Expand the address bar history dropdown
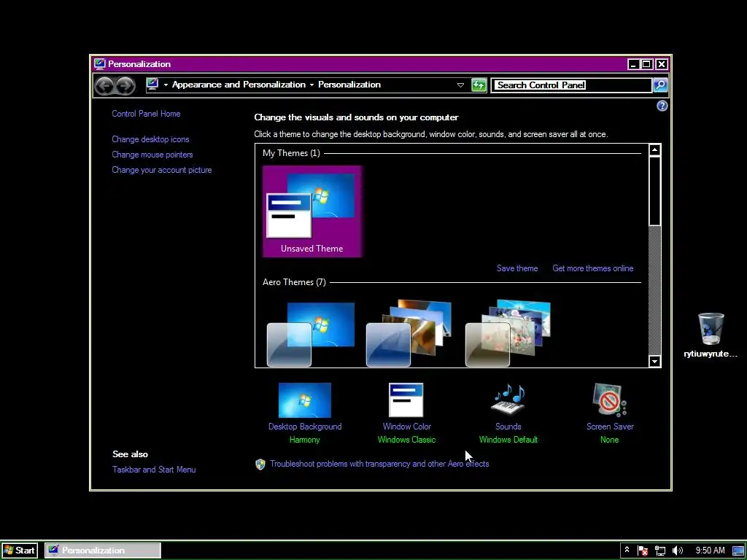The height and width of the screenshot is (560, 747). click(460, 85)
